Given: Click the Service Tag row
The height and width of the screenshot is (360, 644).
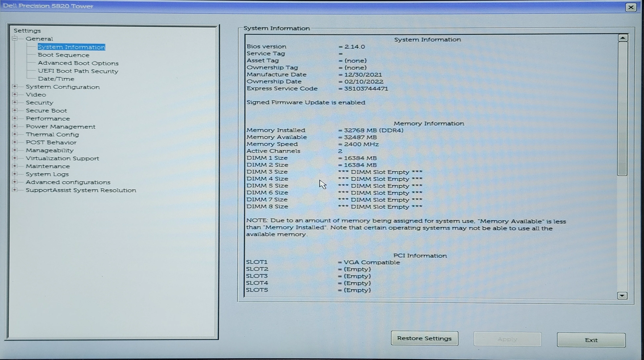Looking at the screenshot, I should [295, 54].
